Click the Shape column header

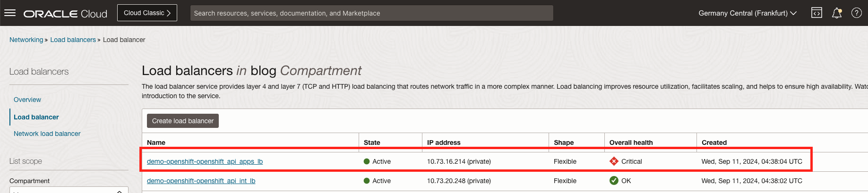564,143
